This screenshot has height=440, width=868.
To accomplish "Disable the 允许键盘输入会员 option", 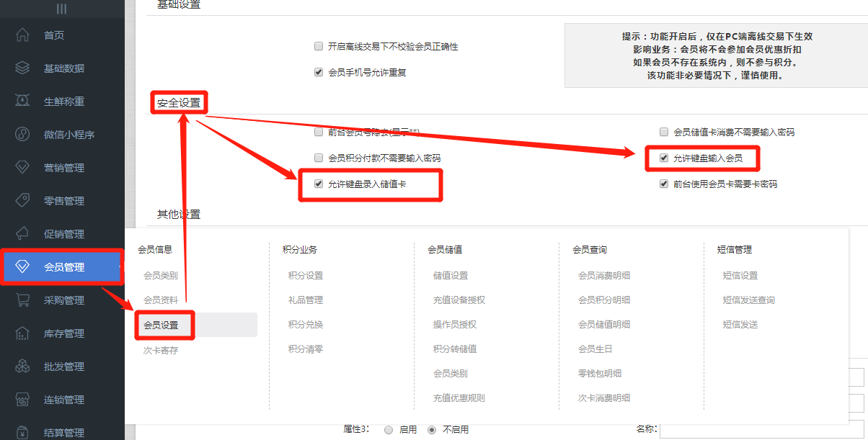I will [x=663, y=156].
